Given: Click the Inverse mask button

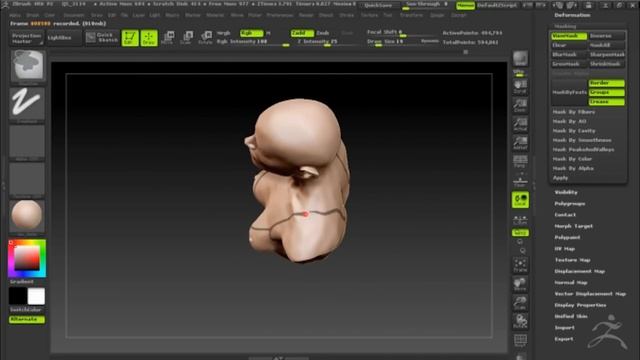Looking at the screenshot, I should click(607, 36).
